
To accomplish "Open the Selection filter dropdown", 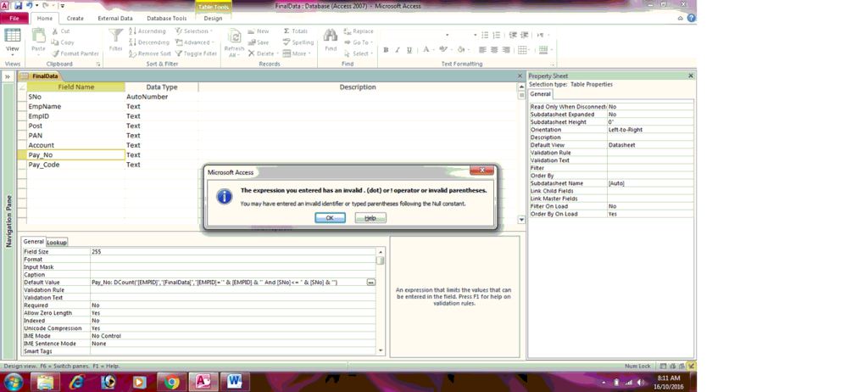I will [x=192, y=31].
